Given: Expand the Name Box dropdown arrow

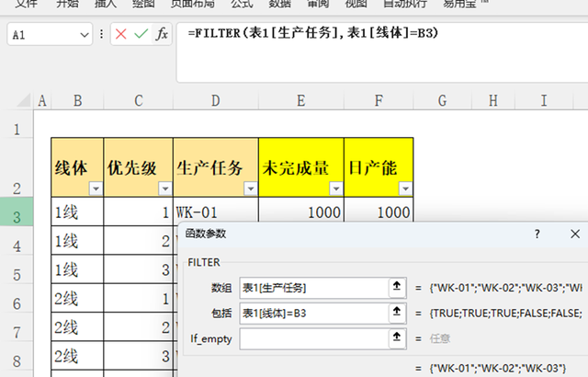Looking at the screenshot, I should [84, 35].
